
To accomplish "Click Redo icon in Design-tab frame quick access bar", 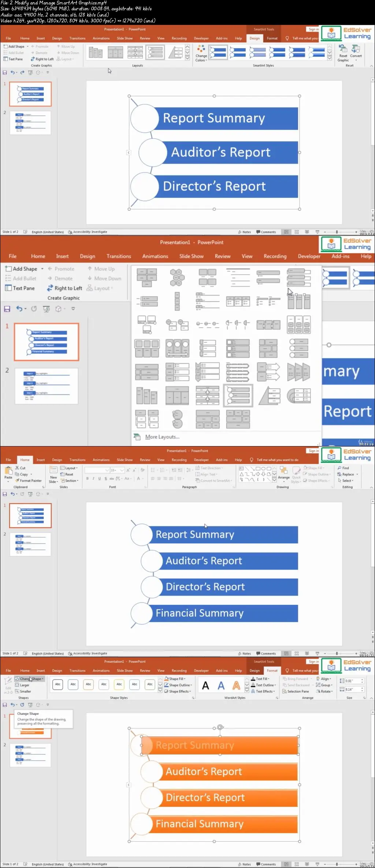I will pos(22,73).
